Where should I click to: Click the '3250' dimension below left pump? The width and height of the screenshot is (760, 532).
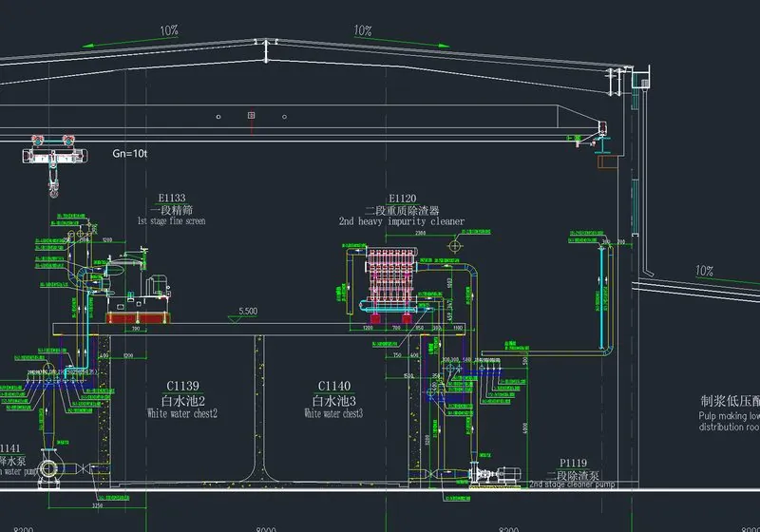tap(97, 505)
